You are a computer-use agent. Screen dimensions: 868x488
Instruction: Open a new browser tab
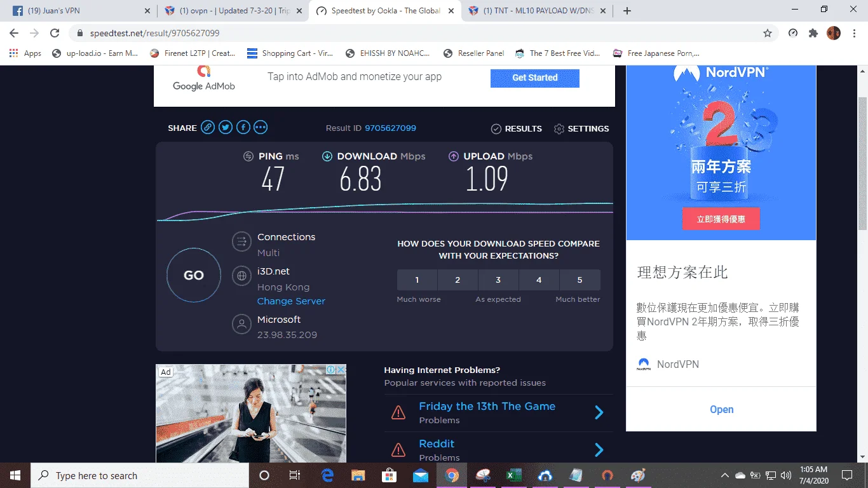coord(627,11)
